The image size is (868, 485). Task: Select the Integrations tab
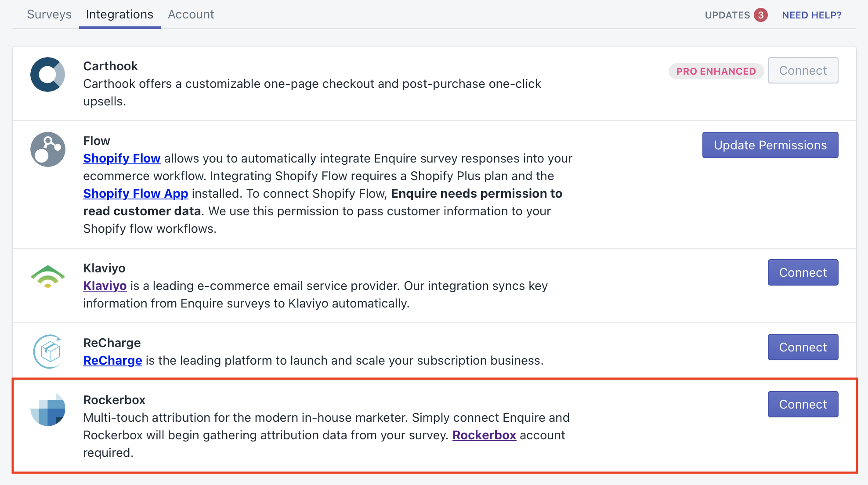119,14
